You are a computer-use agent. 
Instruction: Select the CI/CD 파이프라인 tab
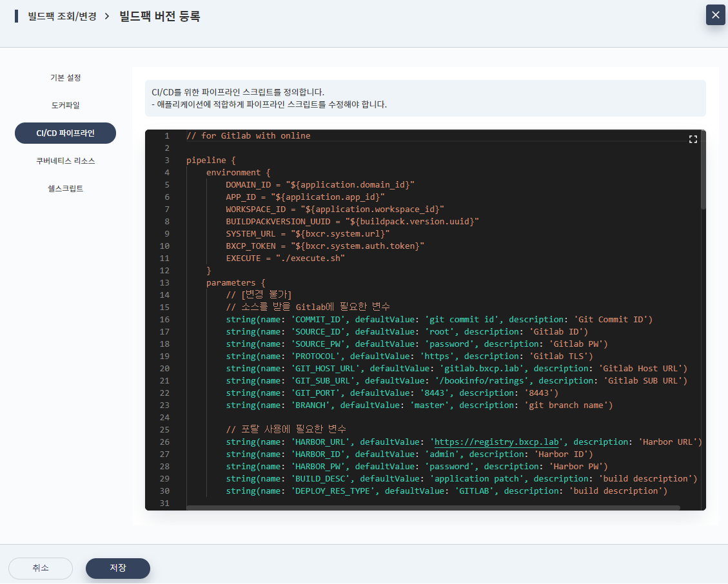(66, 133)
